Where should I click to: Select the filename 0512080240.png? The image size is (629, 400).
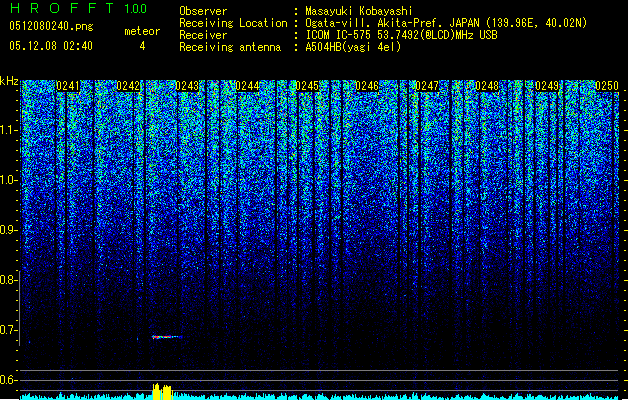[x=51, y=26]
